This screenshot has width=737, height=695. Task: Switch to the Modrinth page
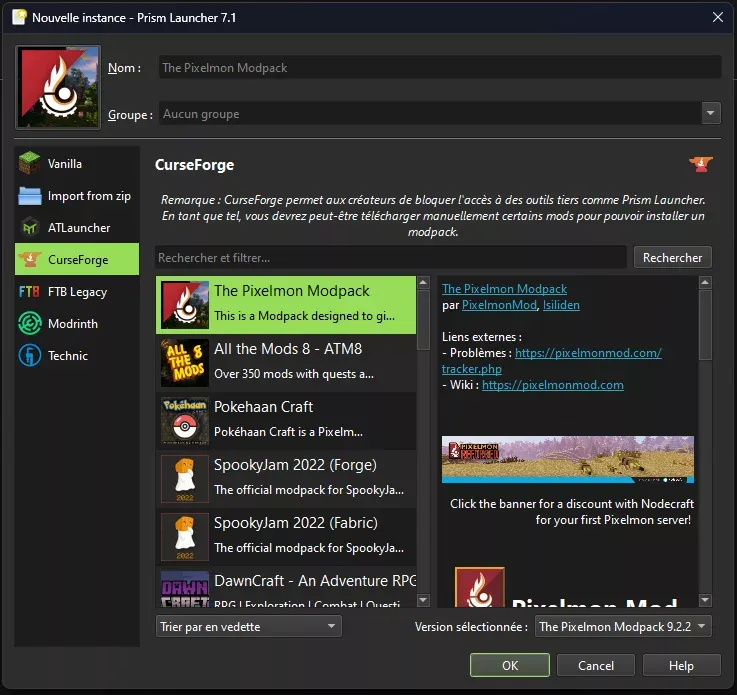(77, 323)
